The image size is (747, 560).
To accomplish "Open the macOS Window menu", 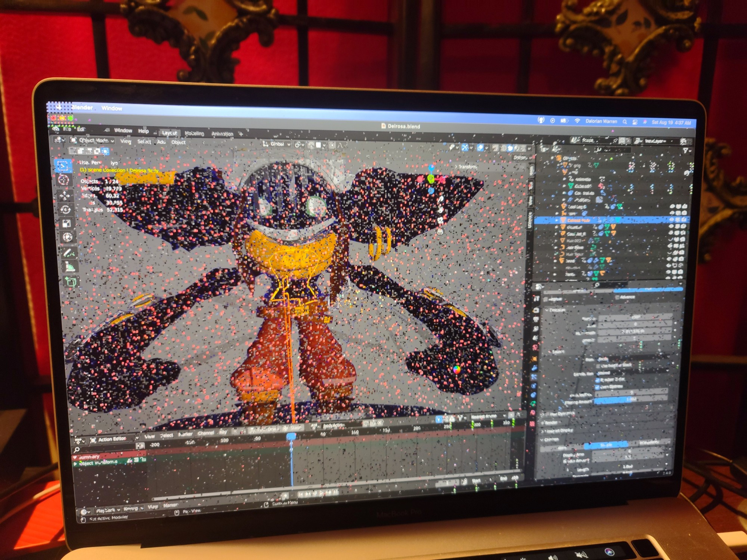I will [x=112, y=108].
